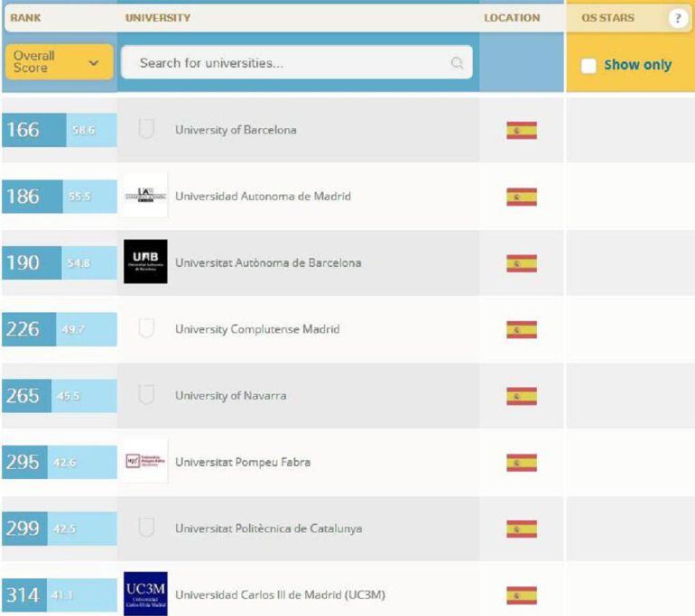Click Spain flag for Universitat Pompeu Fabra
The image size is (695, 616).
522,463
